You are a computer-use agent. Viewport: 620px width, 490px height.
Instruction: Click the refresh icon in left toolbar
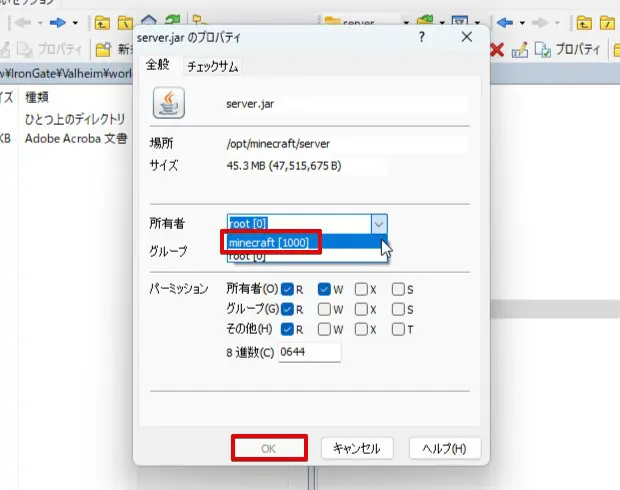(x=173, y=21)
